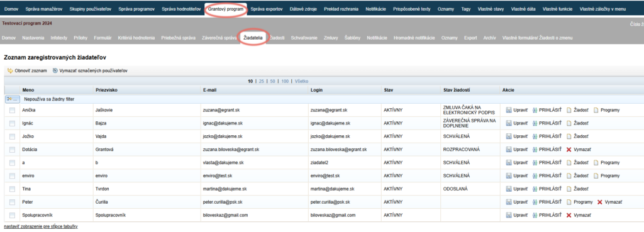Click red X Vymazať for Peter Čurilla
The image size is (644, 232).
coord(600,202)
